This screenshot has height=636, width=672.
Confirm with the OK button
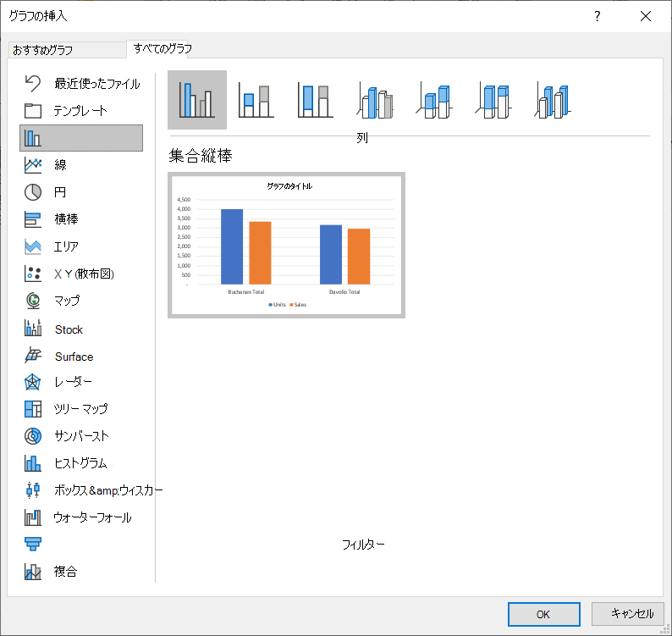coord(544,614)
